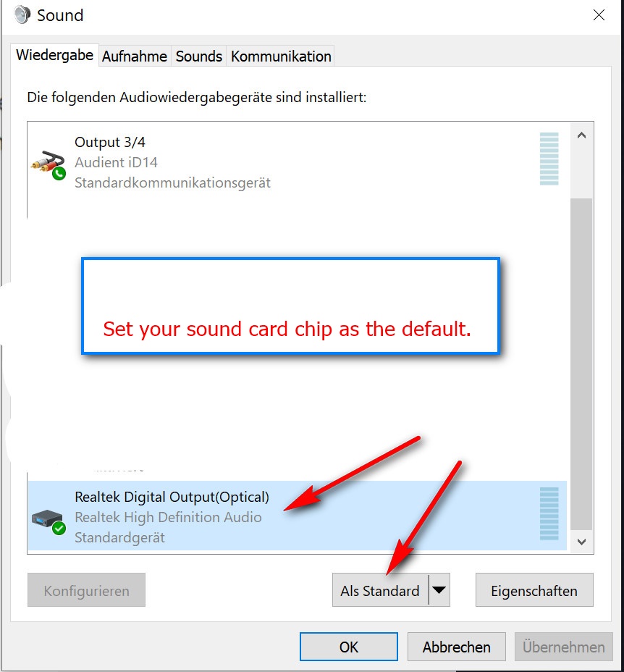Expand the Als Standard dropdown arrow
Screen dimensions: 624x672
439,590
